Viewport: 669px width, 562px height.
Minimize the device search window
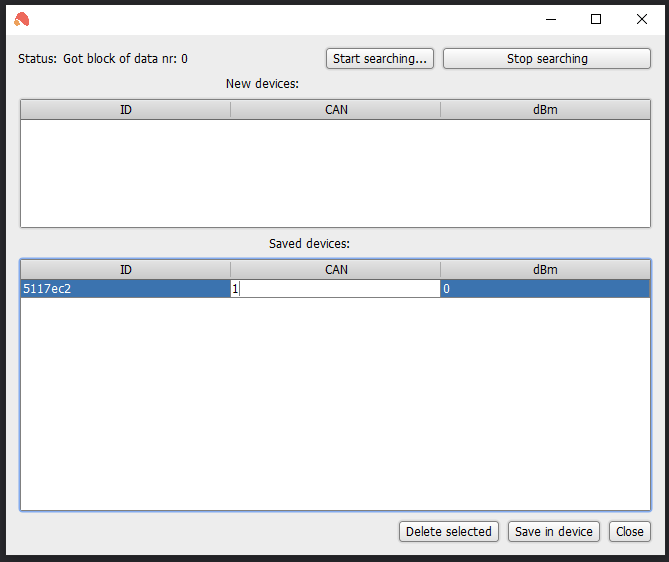[x=551, y=19]
